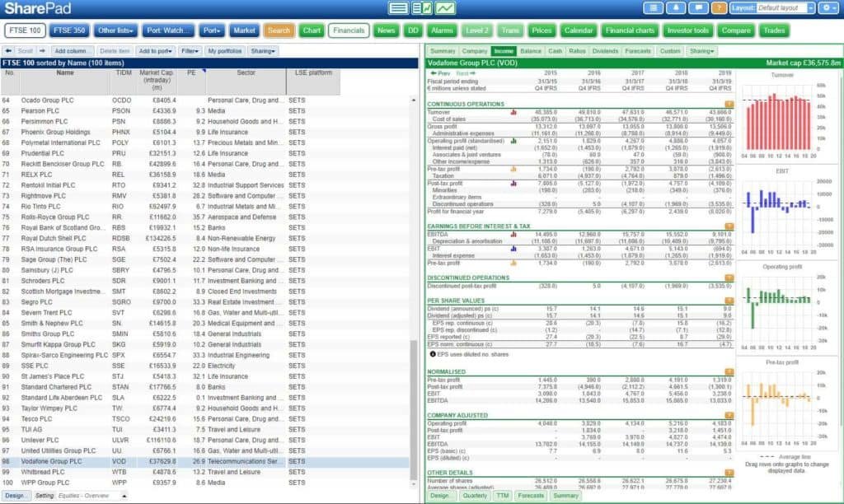Toggle the Forecasts button at the panel bottom
Viewport: 844px width, 504px height.
tap(531, 496)
